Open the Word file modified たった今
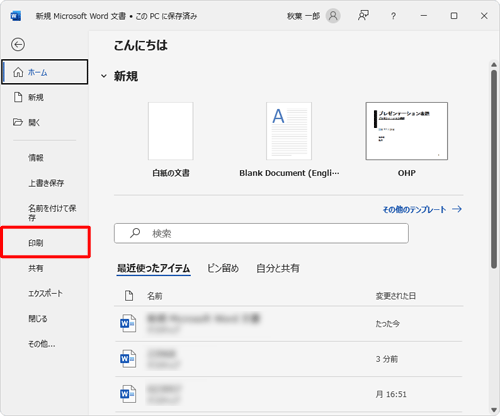 click(289, 323)
